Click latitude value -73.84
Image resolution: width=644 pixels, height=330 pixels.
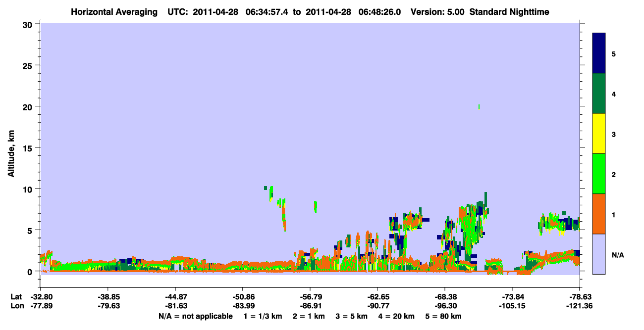512,297
